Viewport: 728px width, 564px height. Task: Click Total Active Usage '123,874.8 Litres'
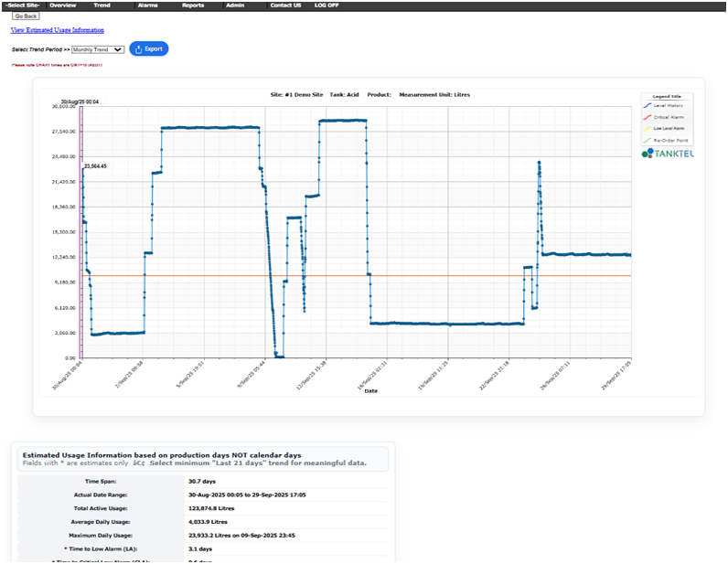(x=211, y=508)
